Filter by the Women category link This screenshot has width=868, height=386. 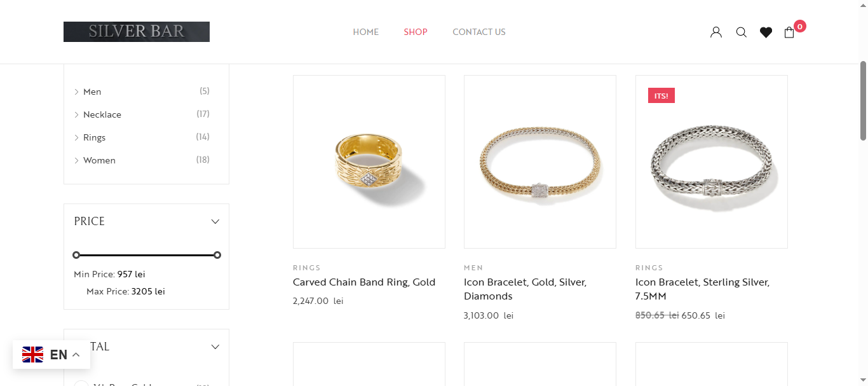(99, 160)
